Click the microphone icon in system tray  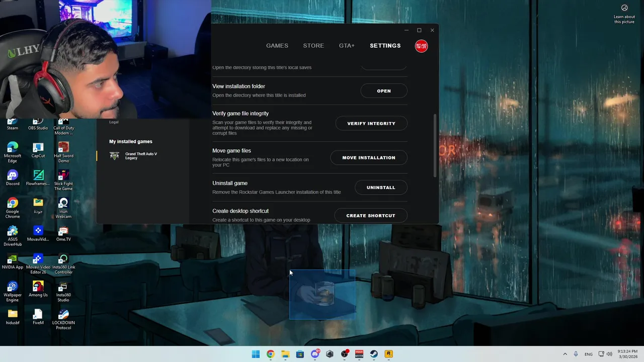576,354
